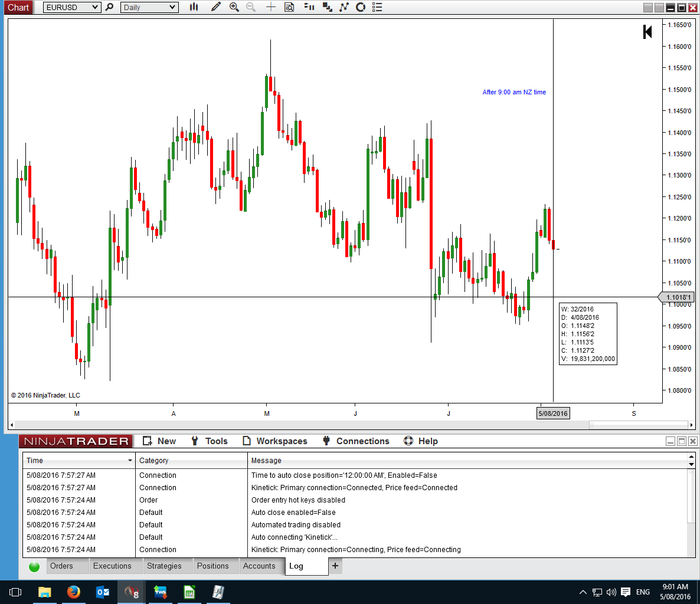This screenshot has height=604, width=700.
Task: Click the chart trader icon
Action: pyautogui.click(x=309, y=7)
